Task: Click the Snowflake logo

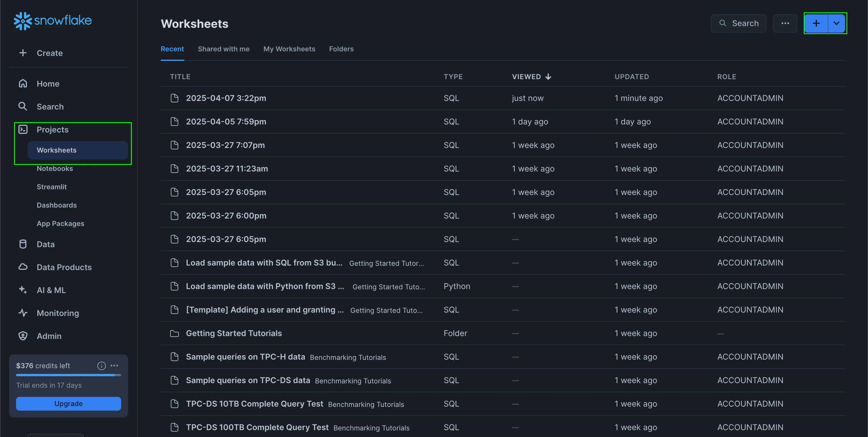Action: 53,21
